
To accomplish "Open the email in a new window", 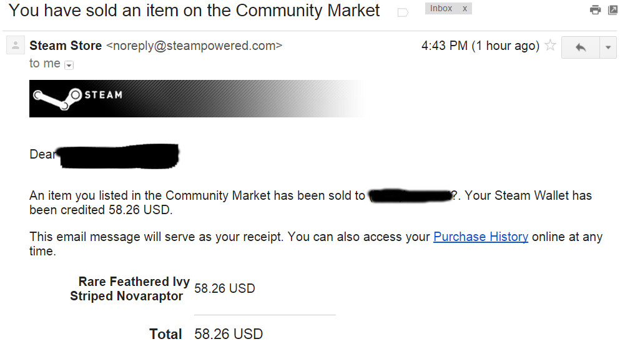I will point(613,9).
